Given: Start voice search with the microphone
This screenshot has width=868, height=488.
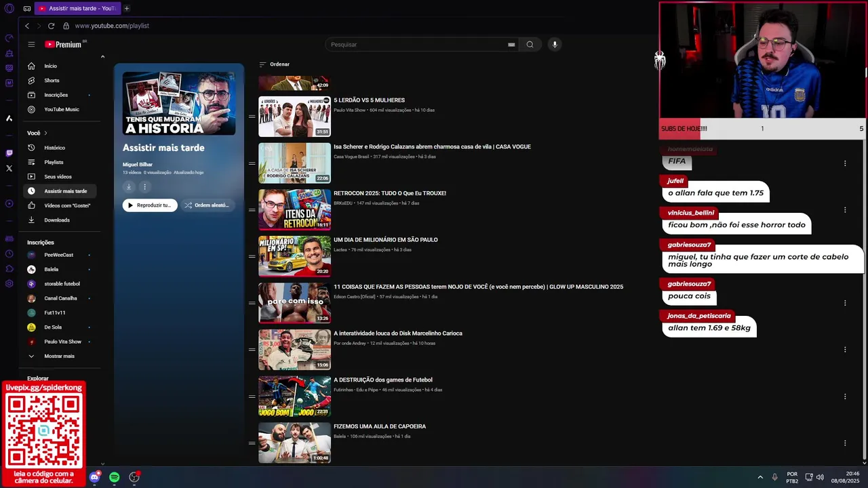Looking at the screenshot, I should point(555,45).
